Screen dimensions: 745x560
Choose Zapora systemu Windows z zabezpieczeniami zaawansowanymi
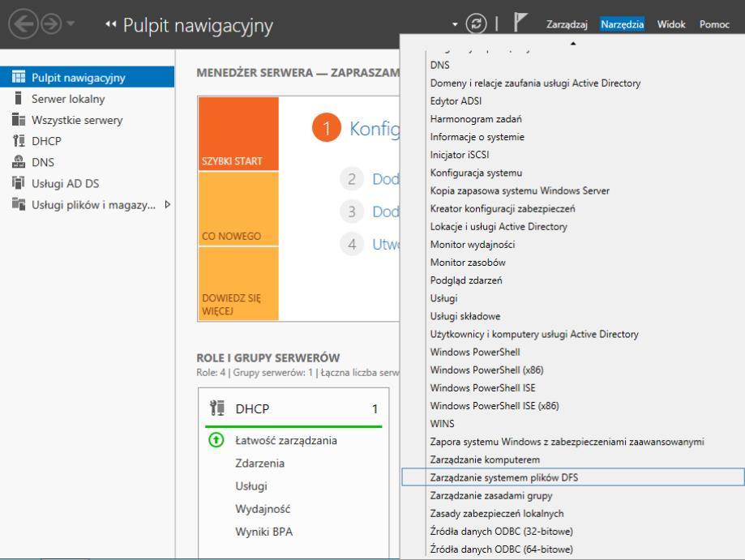(572, 442)
